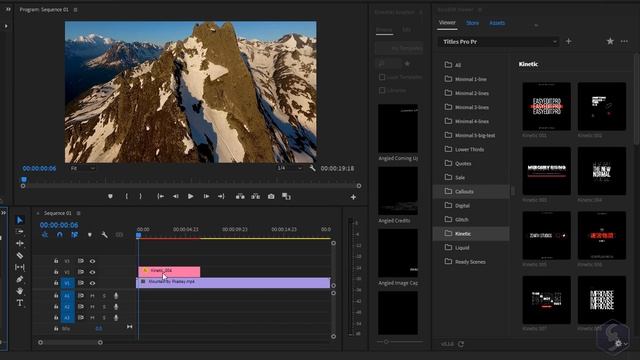
Task: Select the Hand tool
Action: [20, 291]
